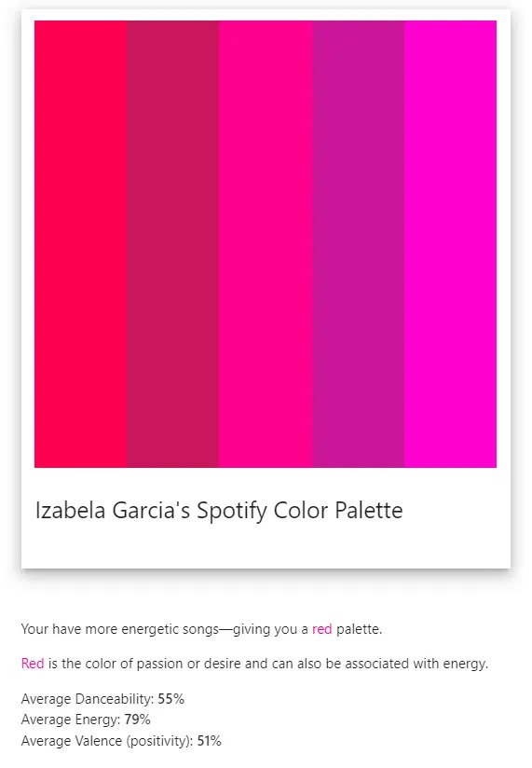Click pink 'red' before the word palette
This screenshot has height=768, width=532.
322,629
